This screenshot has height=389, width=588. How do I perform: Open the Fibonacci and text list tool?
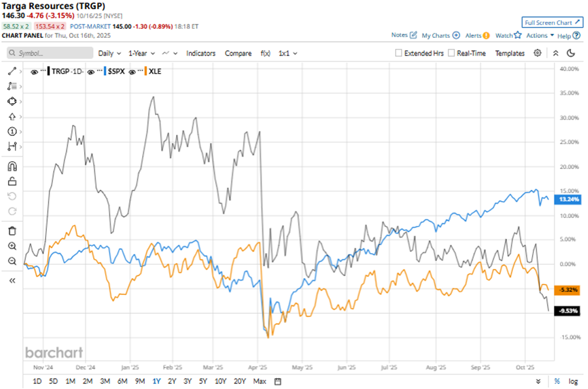click(x=12, y=86)
